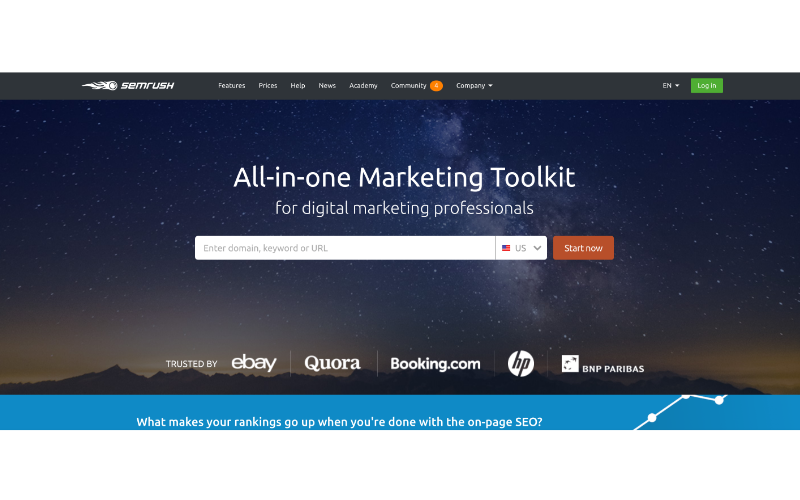The height and width of the screenshot is (500, 800).
Task: Focus the domain, keyword or URL field
Action: pos(345,248)
